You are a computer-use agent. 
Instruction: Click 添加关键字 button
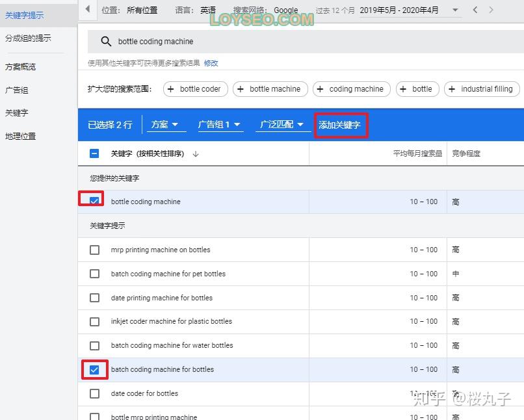click(x=339, y=125)
